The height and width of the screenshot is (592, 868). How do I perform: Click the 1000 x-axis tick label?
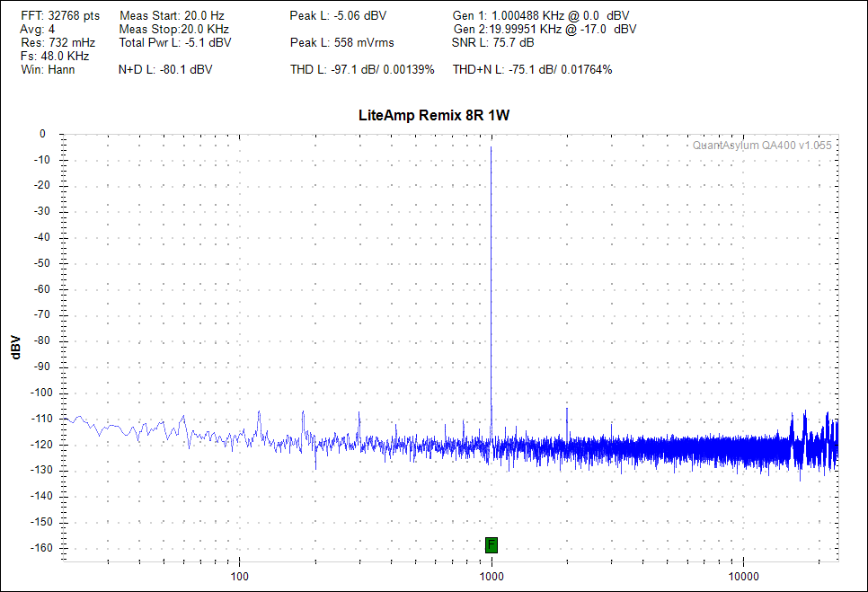click(491, 577)
